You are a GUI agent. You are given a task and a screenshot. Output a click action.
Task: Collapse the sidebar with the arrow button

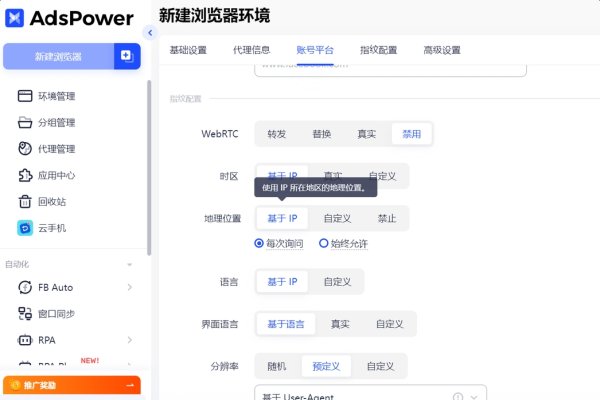pyautogui.click(x=150, y=33)
